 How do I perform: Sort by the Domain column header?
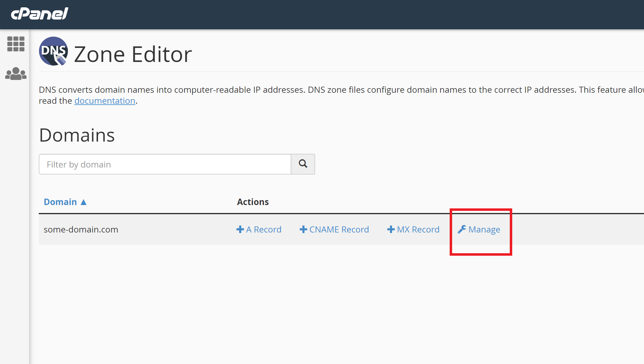pos(60,202)
